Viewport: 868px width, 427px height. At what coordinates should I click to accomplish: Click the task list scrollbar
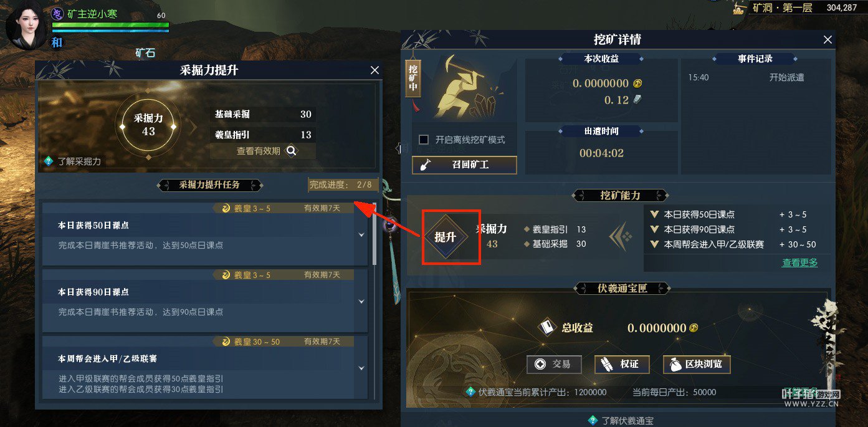click(374, 234)
